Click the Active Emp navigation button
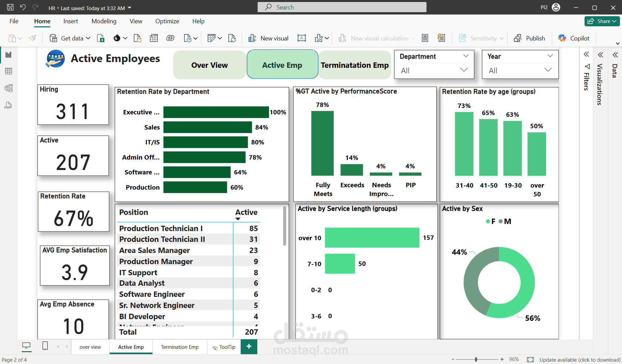 point(282,65)
